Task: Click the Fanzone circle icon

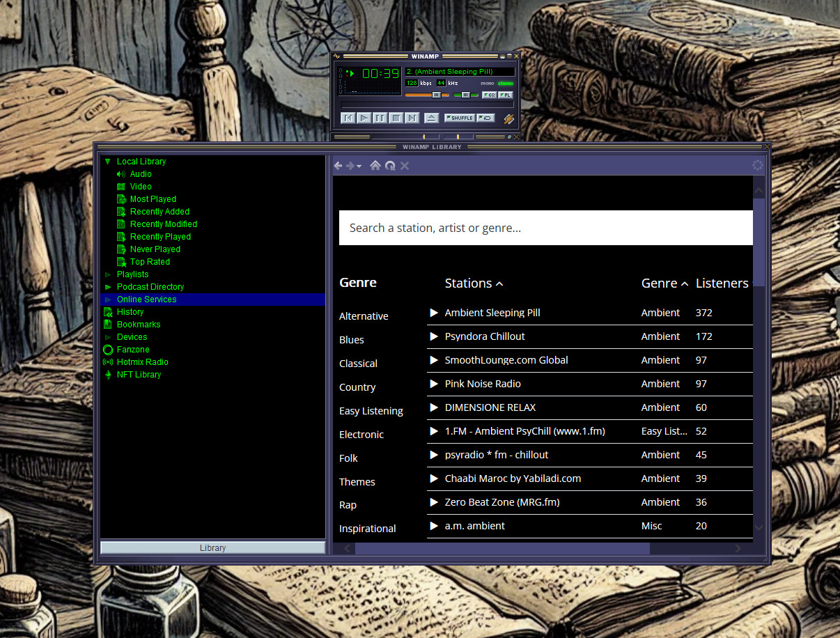Action: pyautogui.click(x=108, y=350)
